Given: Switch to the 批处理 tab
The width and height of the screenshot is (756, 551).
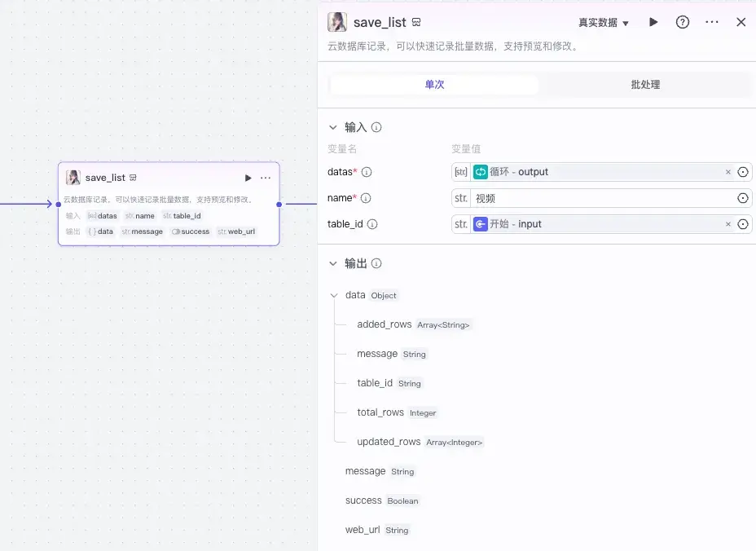Looking at the screenshot, I should [644, 84].
